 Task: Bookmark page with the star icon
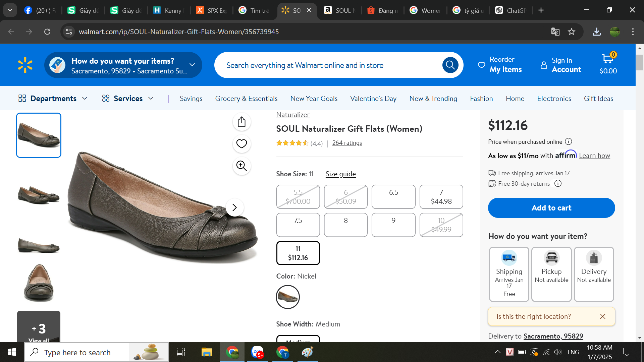(572, 32)
